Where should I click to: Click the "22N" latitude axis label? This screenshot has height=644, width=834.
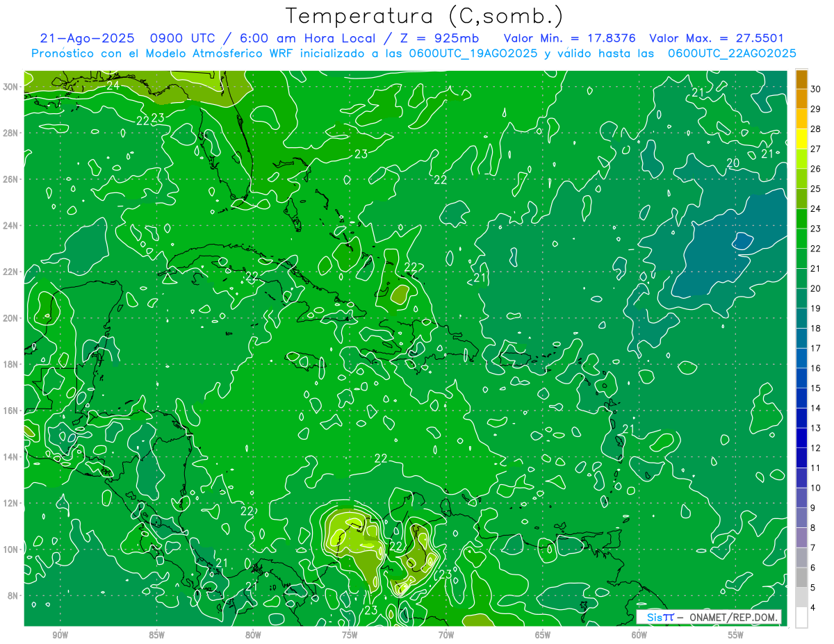10,272
